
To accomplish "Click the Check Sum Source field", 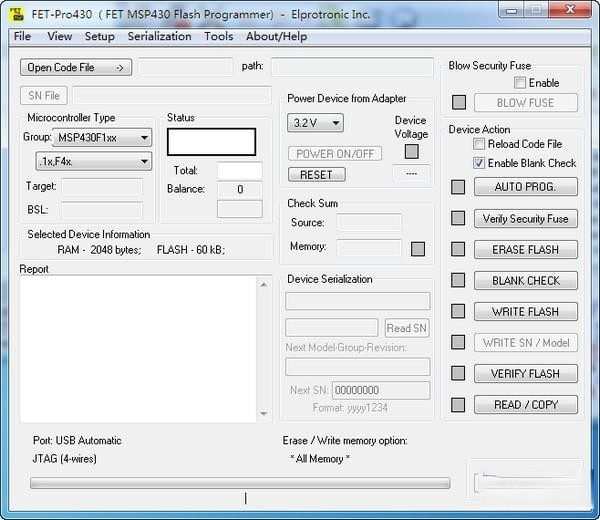I will pos(369,222).
